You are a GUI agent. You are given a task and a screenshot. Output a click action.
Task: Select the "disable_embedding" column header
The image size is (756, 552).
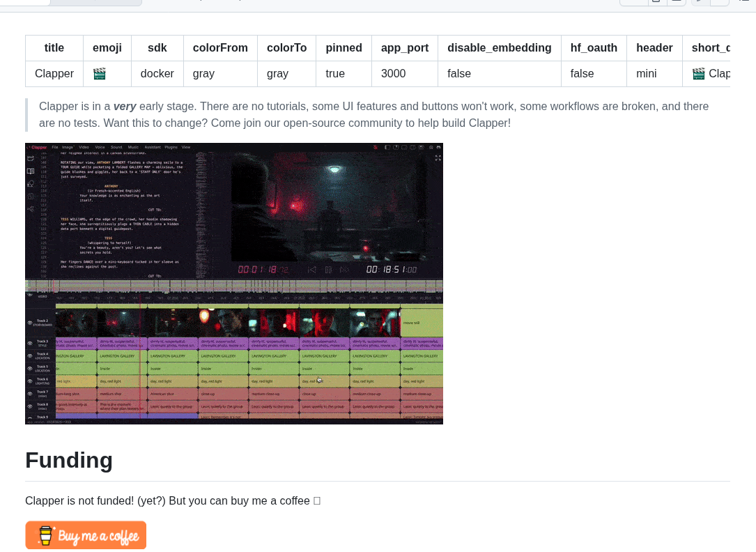coord(500,47)
